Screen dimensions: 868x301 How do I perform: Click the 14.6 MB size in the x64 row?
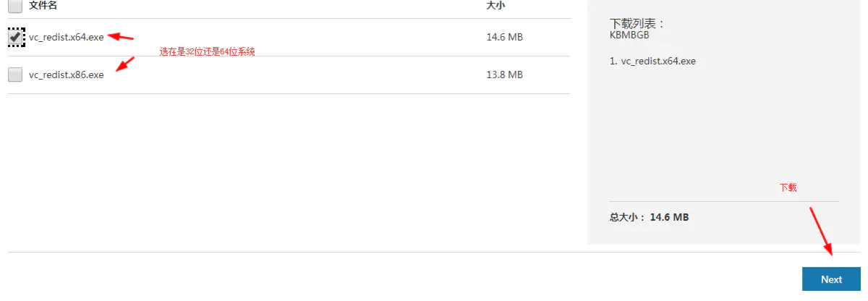505,37
